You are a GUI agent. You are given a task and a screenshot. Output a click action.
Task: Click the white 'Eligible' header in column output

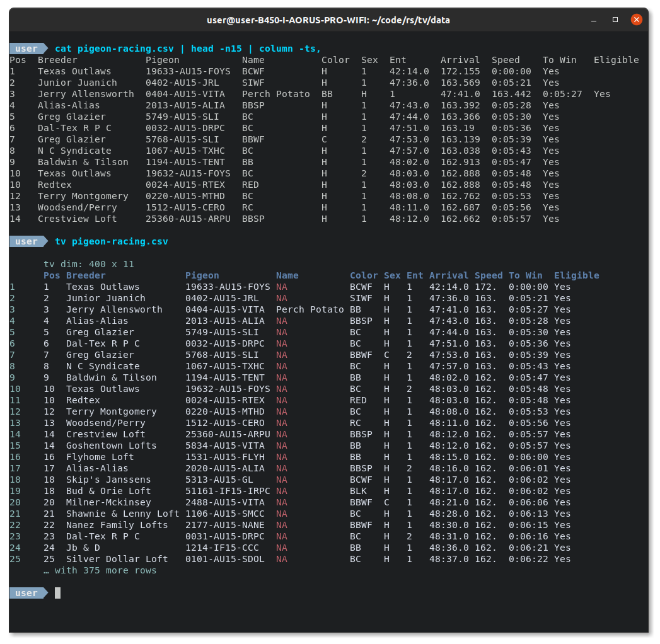(x=617, y=60)
